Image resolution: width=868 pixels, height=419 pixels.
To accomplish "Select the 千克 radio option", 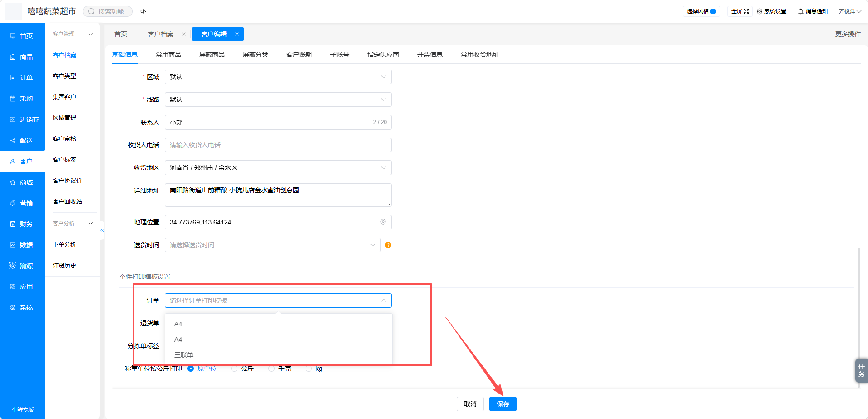I will pyautogui.click(x=271, y=369).
